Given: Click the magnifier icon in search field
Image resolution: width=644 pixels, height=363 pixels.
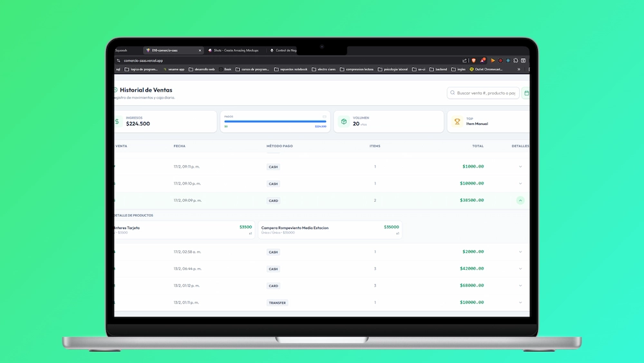Looking at the screenshot, I should (453, 93).
